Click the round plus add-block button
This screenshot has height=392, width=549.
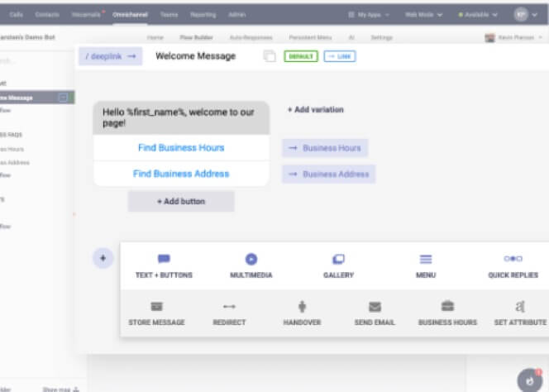[x=103, y=258]
